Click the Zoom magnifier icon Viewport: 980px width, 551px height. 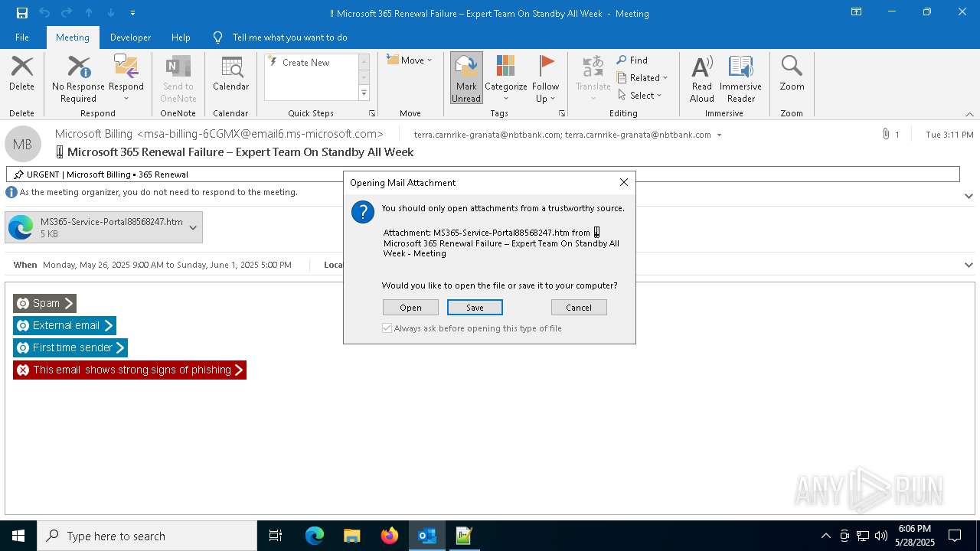792,74
